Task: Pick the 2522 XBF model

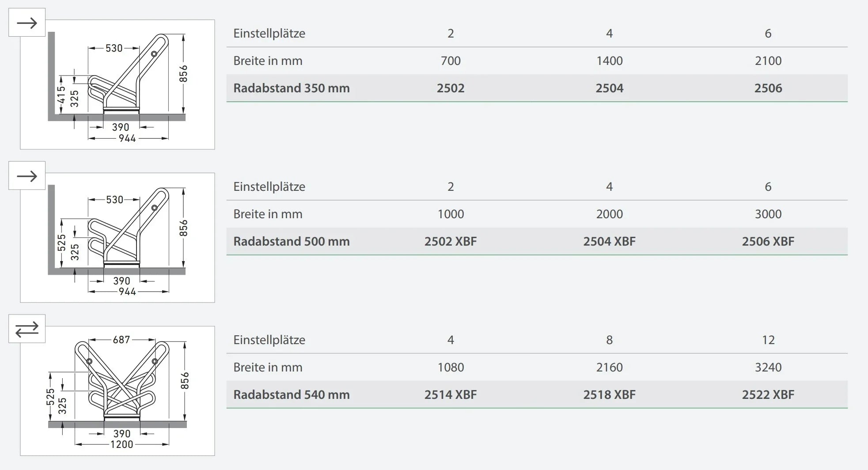Action: click(768, 394)
